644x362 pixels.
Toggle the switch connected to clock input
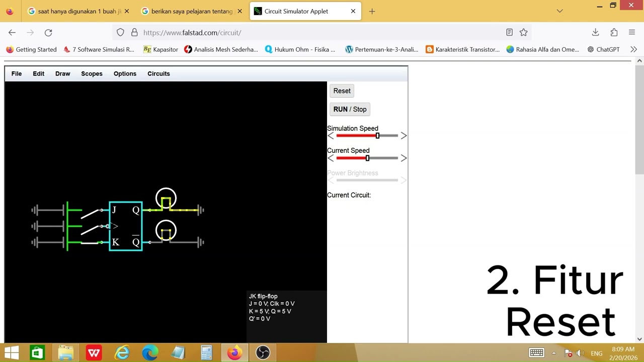click(91, 229)
